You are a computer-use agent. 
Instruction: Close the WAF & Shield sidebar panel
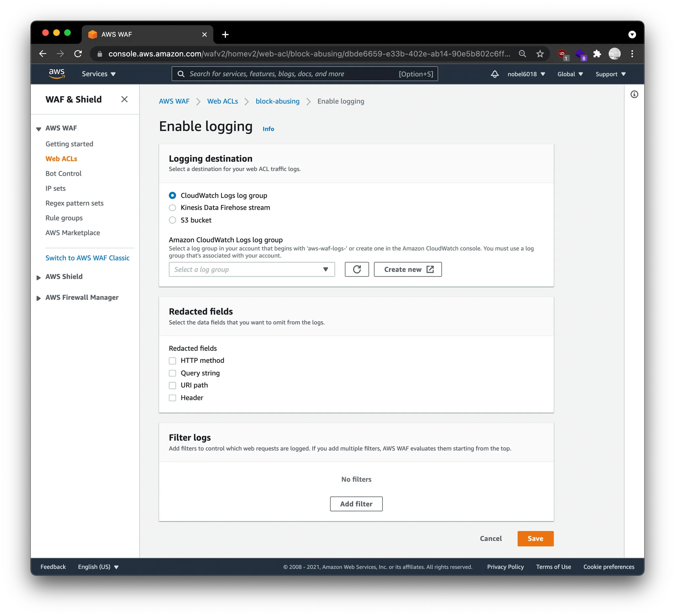[124, 99]
